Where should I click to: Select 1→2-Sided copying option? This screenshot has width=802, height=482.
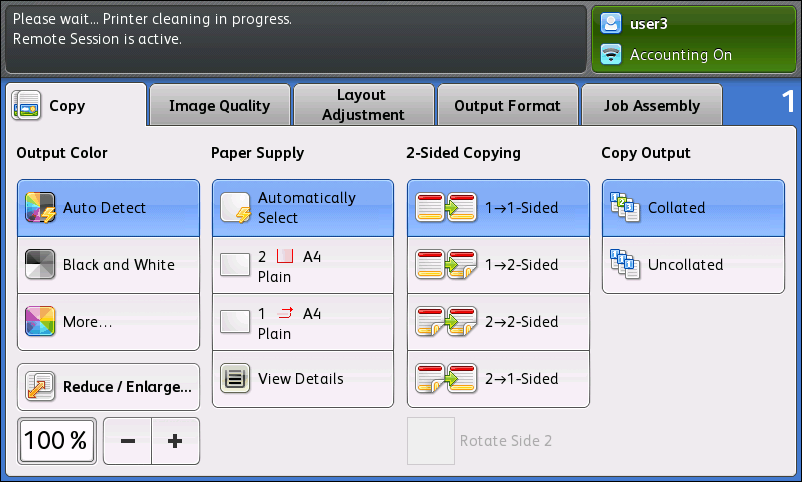click(x=498, y=265)
